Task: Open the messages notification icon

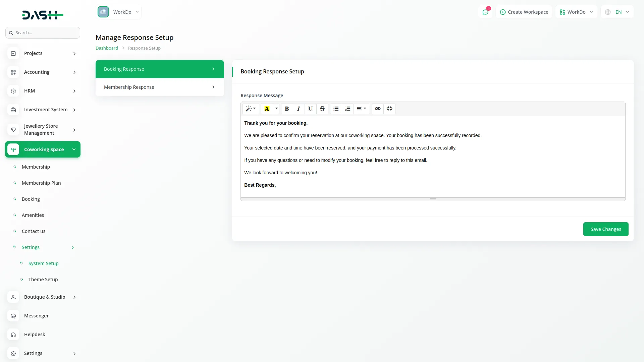Action: click(x=485, y=12)
